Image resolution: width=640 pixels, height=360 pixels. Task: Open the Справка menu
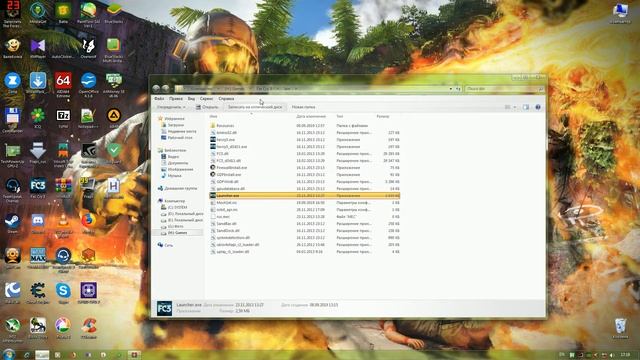[x=226, y=98]
